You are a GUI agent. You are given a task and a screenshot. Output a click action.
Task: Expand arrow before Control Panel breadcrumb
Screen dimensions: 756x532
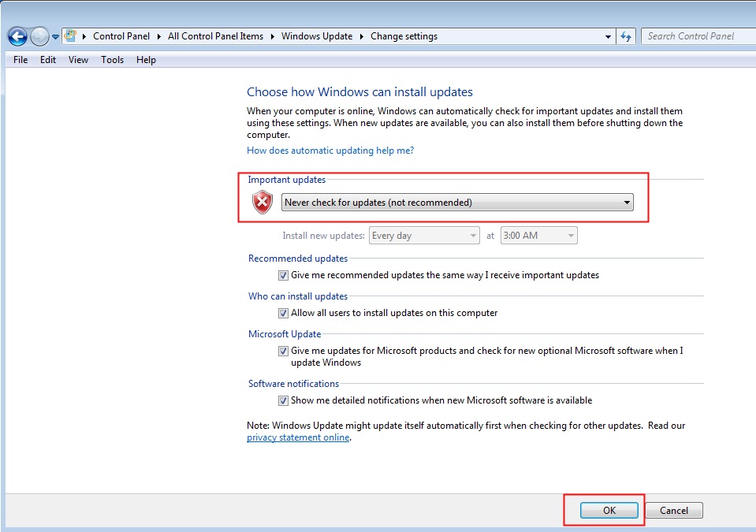[x=84, y=36]
